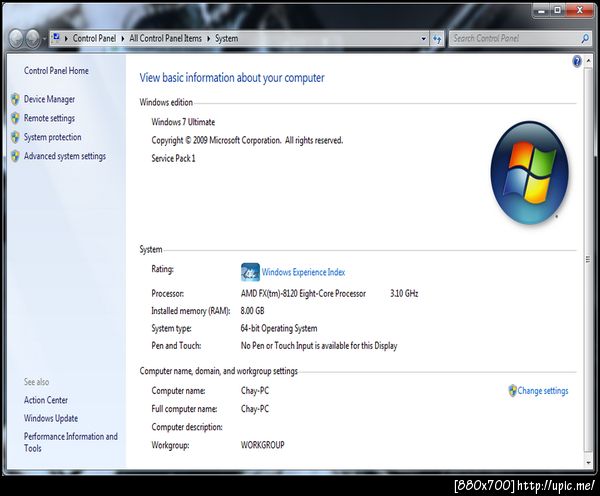Click shield icon beside System protection
This screenshot has height=496, width=600.
[x=15, y=137]
